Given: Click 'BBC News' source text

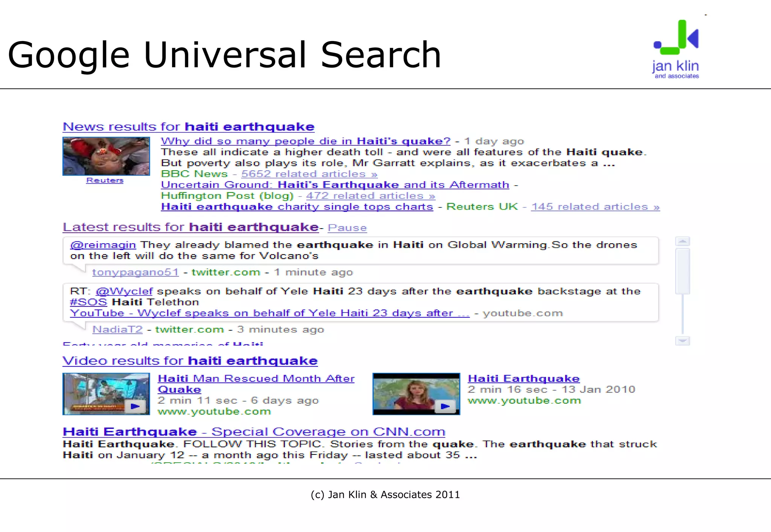Looking at the screenshot, I should [x=194, y=174].
